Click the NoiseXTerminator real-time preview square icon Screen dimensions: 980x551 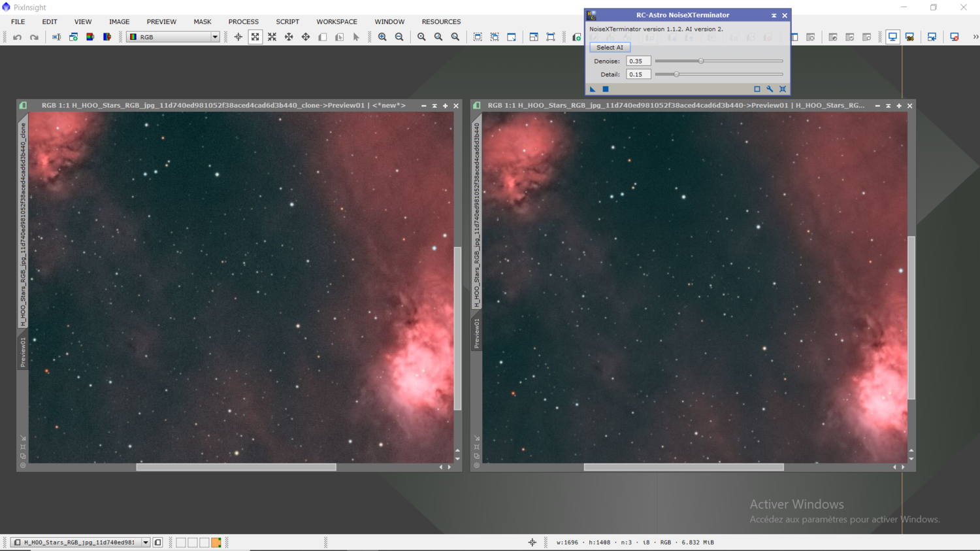[757, 89]
